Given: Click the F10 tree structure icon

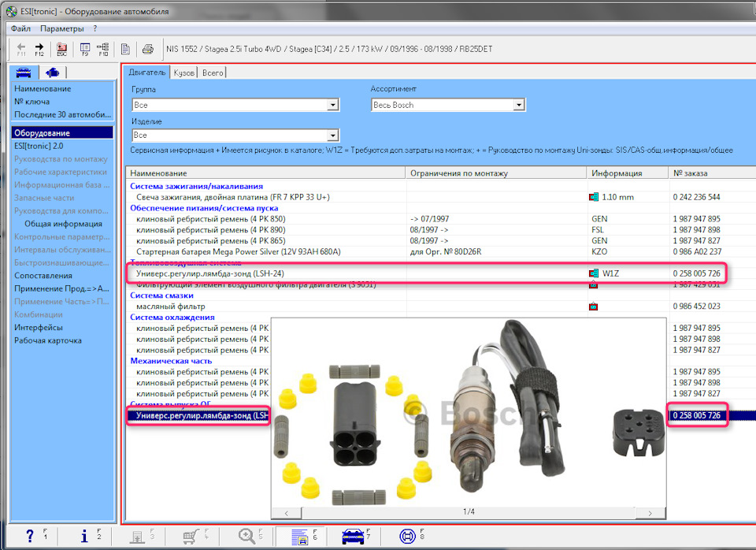Looking at the screenshot, I should [103, 49].
